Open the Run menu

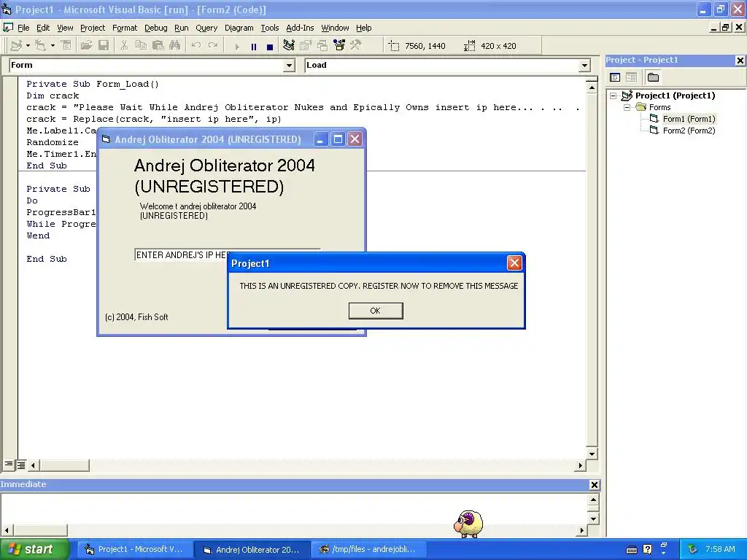(181, 28)
